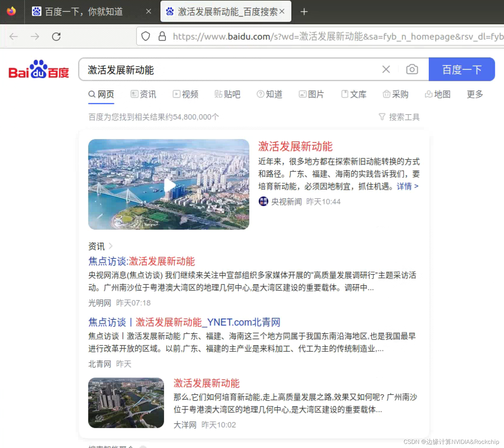This screenshot has width=504, height=448.
Task: Click the 北青网 source text
Action: pyautogui.click(x=100, y=364)
